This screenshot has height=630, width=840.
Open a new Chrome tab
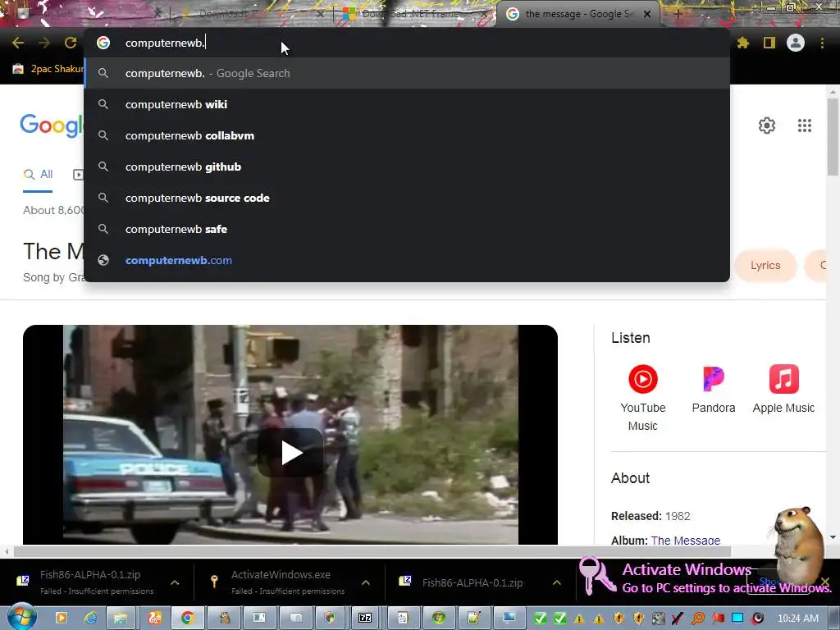point(678,14)
